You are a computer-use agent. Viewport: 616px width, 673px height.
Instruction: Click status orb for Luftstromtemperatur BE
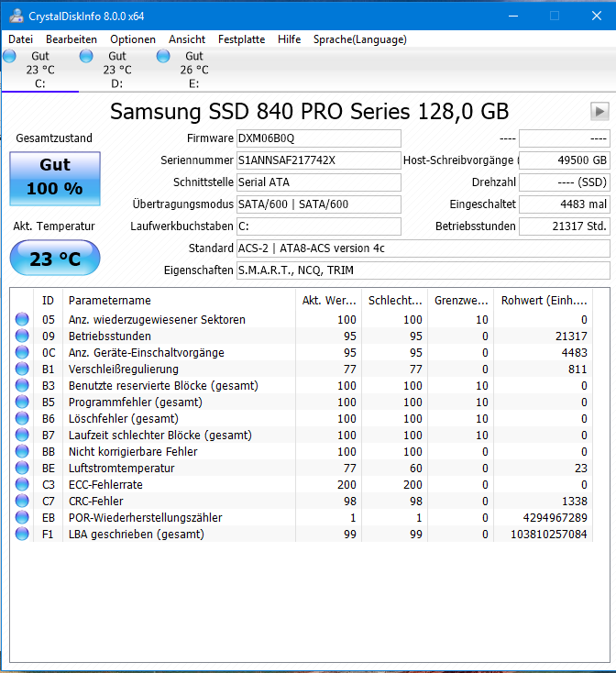22,468
